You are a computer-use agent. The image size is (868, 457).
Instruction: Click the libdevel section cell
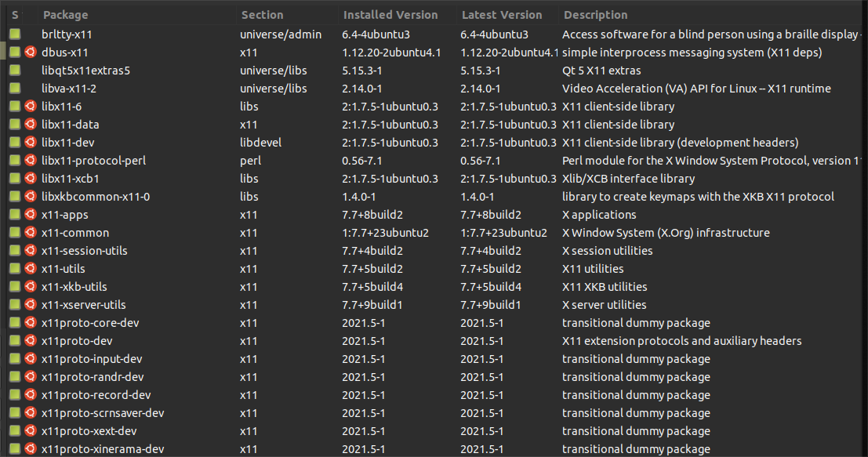click(261, 142)
